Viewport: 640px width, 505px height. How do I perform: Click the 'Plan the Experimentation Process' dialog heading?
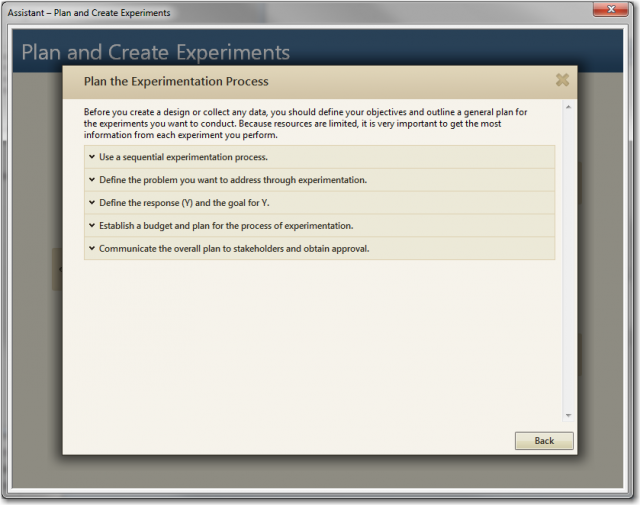click(x=176, y=81)
